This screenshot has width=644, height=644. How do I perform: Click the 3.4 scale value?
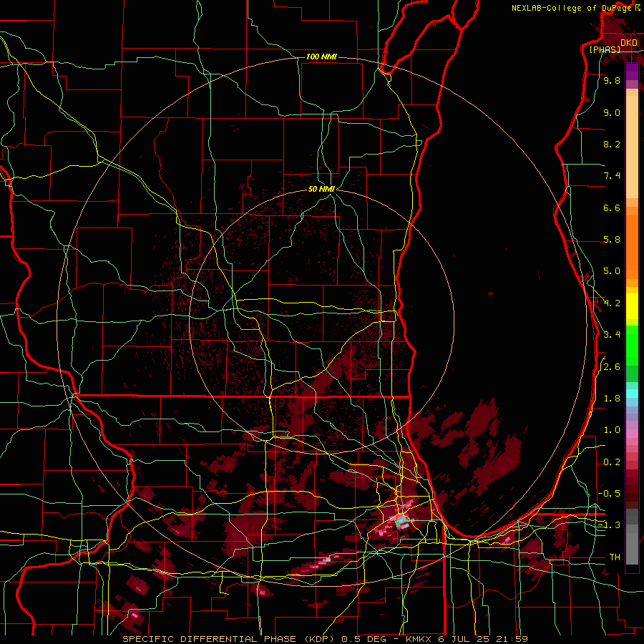click(612, 335)
